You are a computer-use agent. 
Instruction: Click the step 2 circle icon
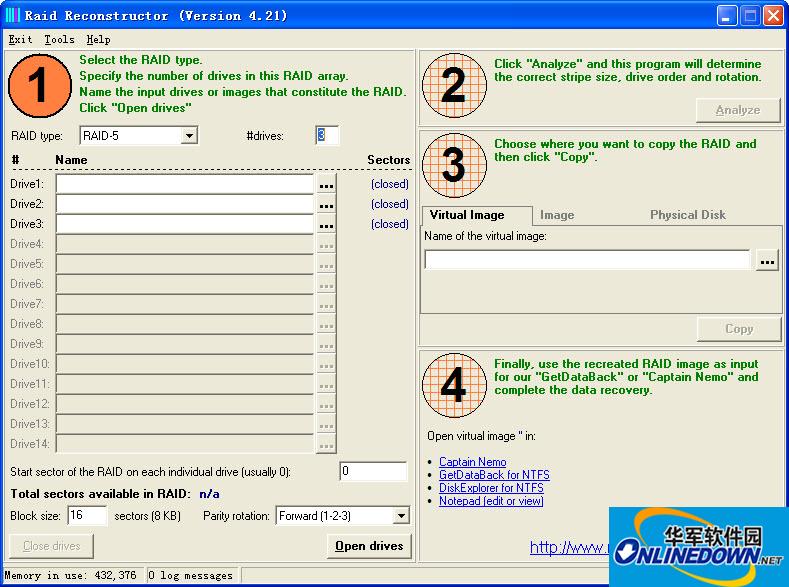tap(454, 86)
